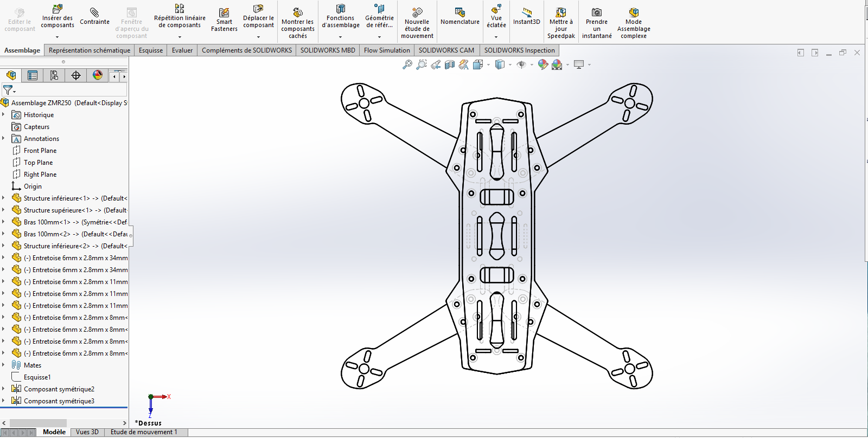The image size is (868, 438).
Task: Switch to the Esquisse tab
Action: 151,50
